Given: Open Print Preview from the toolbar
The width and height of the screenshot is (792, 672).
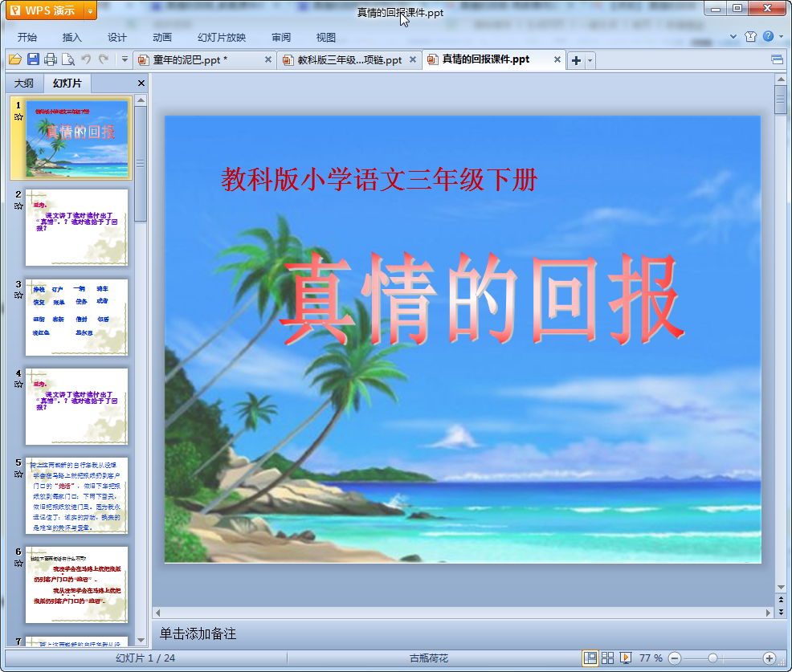Looking at the screenshot, I should tap(67, 59).
